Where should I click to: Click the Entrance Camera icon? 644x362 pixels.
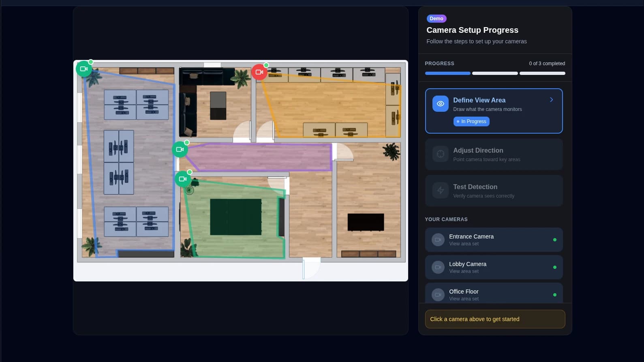click(x=438, y=240)
